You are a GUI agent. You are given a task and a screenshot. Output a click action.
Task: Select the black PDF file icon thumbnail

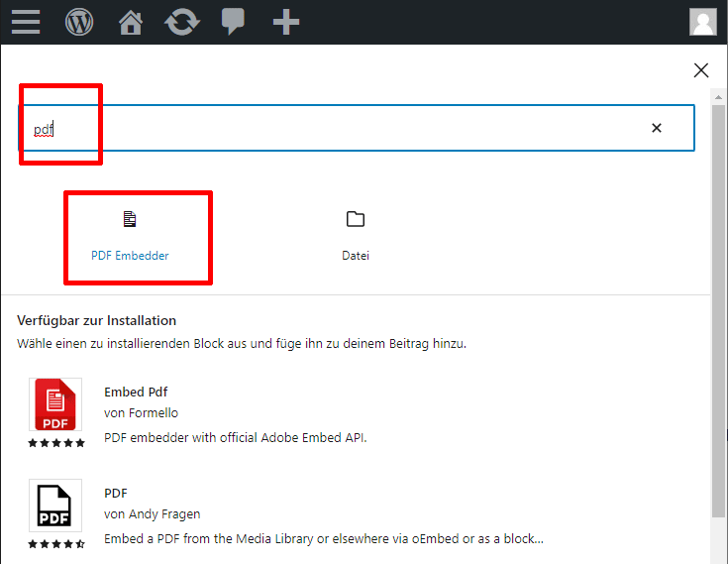click(55, 506)
